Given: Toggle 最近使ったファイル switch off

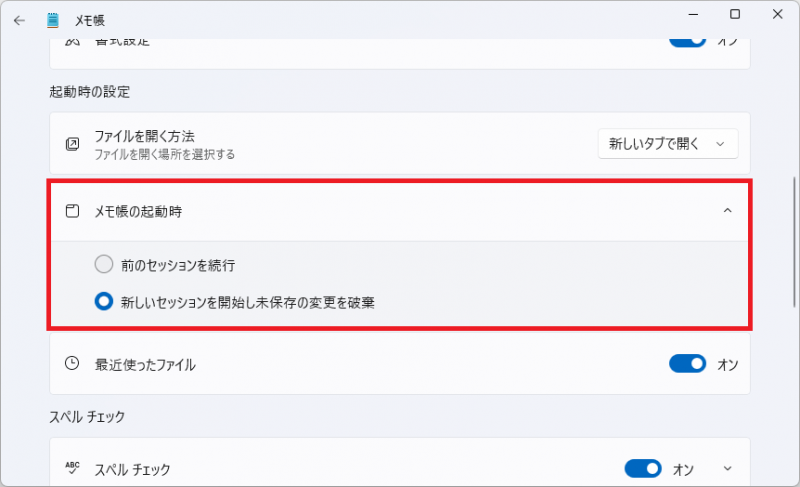Looking at the screenshot, I should [688, 364].
